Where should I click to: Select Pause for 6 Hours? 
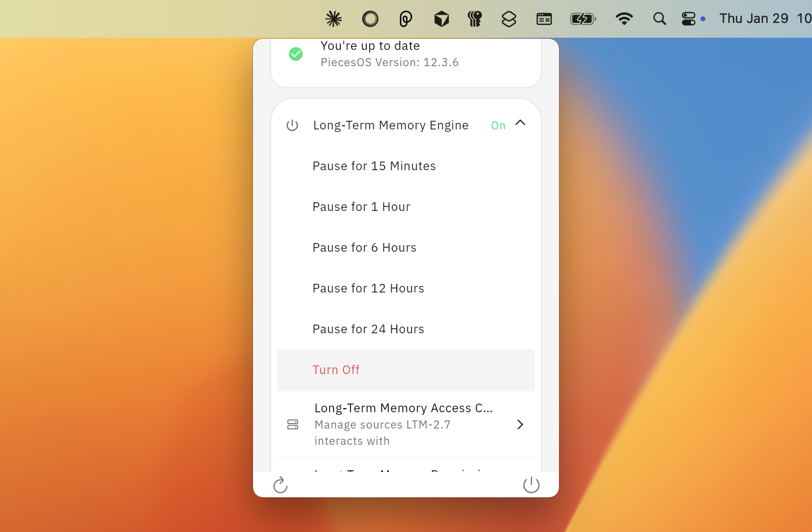[x=405, y=248]
